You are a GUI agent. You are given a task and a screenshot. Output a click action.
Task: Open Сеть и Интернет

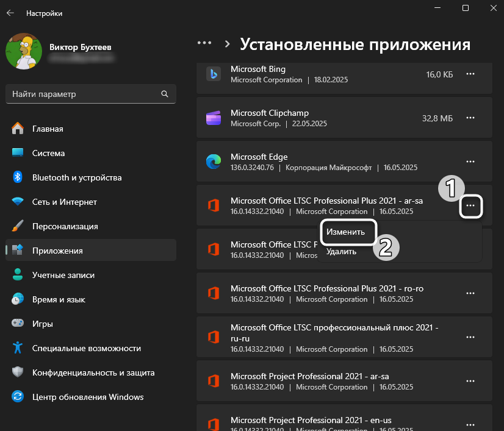point(91,202)
